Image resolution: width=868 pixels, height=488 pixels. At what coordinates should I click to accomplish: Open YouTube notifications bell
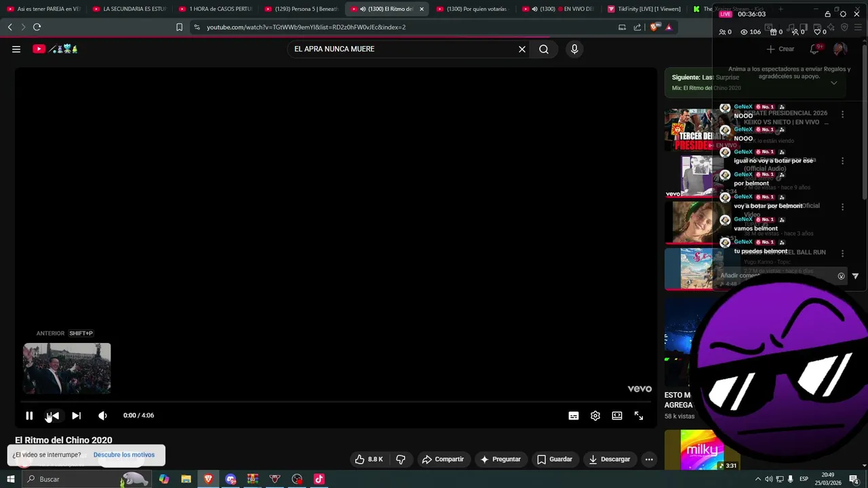click(x=814, y=49)
